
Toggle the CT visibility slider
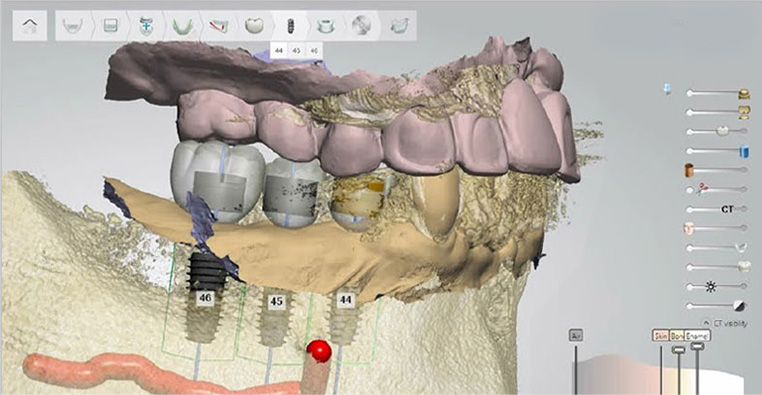pos(717,209)
